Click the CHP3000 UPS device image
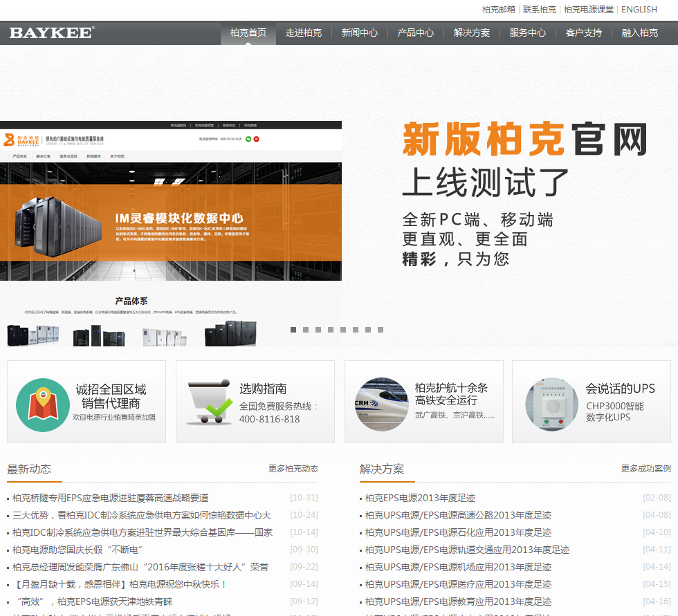This screenshot has width=678, height=616. (552, 404)
